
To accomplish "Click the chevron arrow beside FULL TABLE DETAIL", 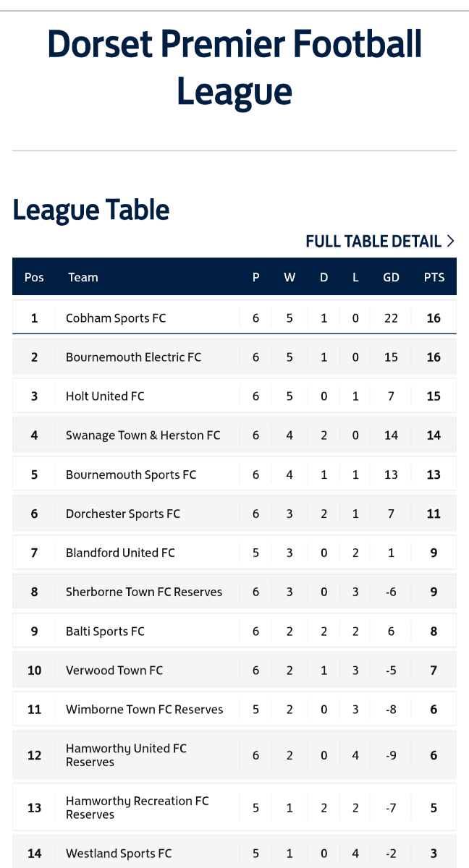I will pos(451,242).
